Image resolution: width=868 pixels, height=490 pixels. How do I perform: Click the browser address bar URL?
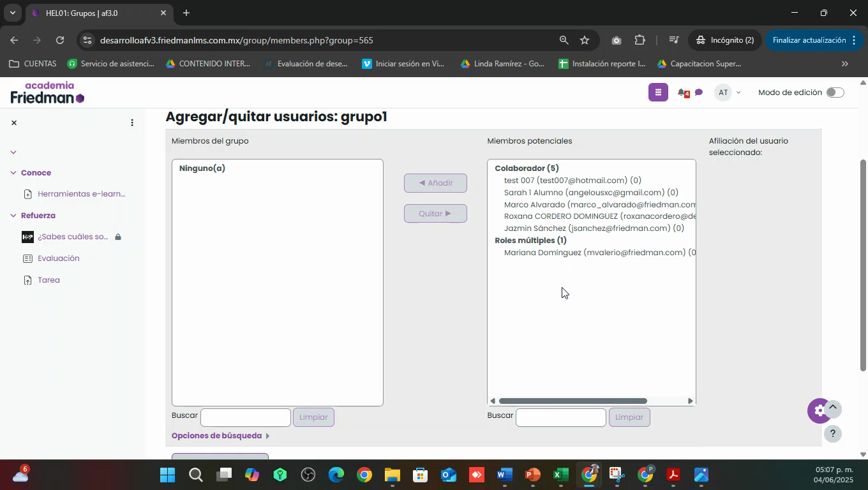236,40
